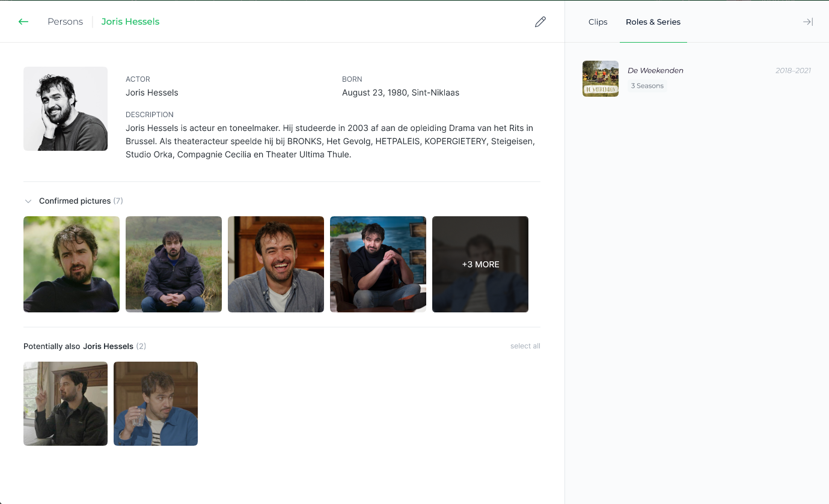Open the De Weekenden series thumbnail
Viewport: 829px width, 504px height.
[x=601, y=79]
